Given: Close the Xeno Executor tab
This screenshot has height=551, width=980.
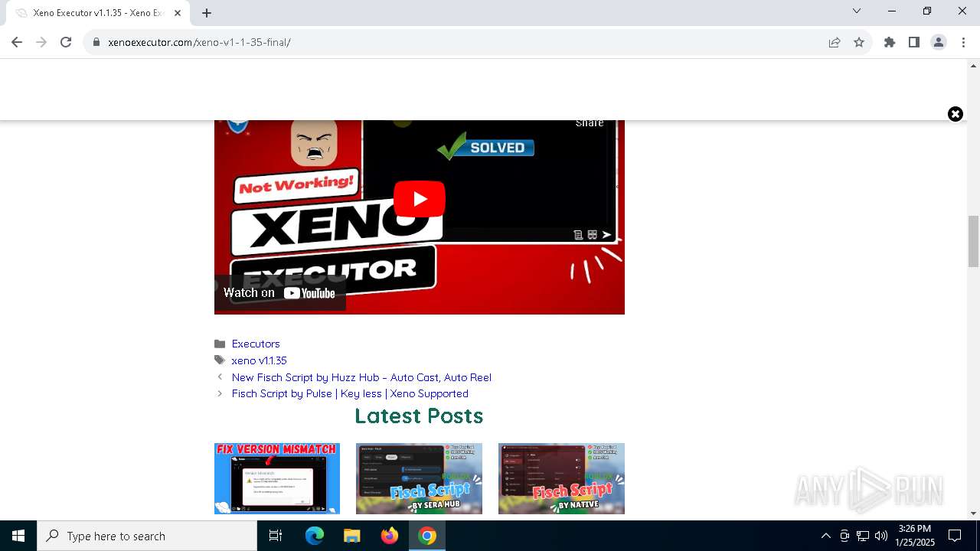Looking at the screenshot, I should [x=178, y=13].
